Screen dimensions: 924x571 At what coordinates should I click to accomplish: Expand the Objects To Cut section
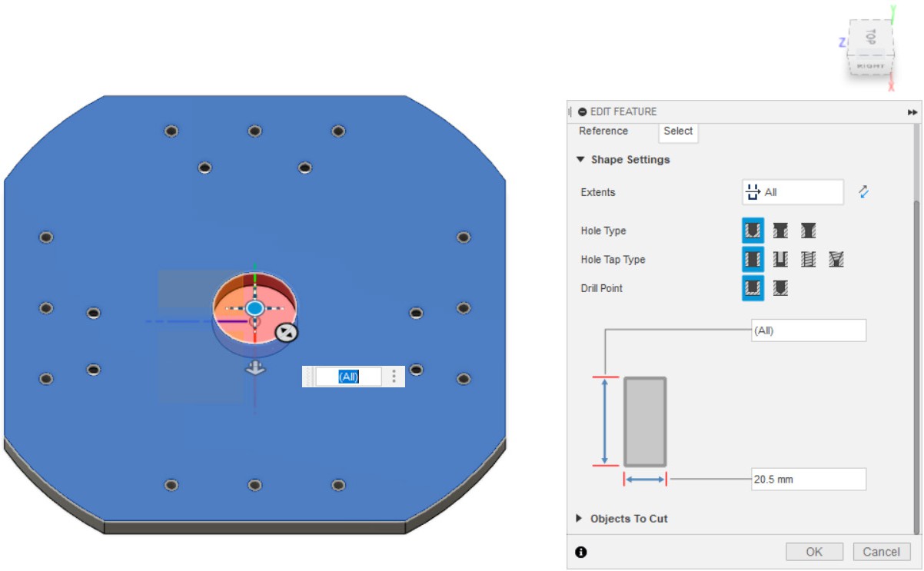580,519
